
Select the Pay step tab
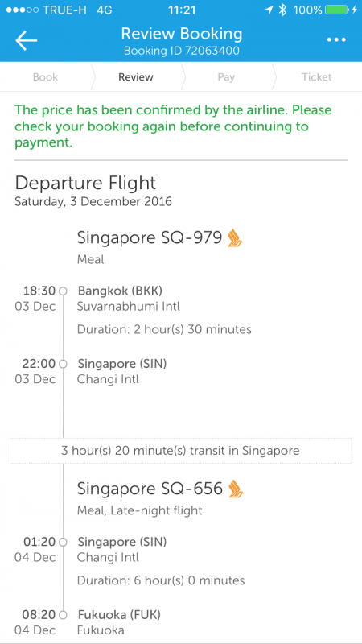(x=226, y=76)
